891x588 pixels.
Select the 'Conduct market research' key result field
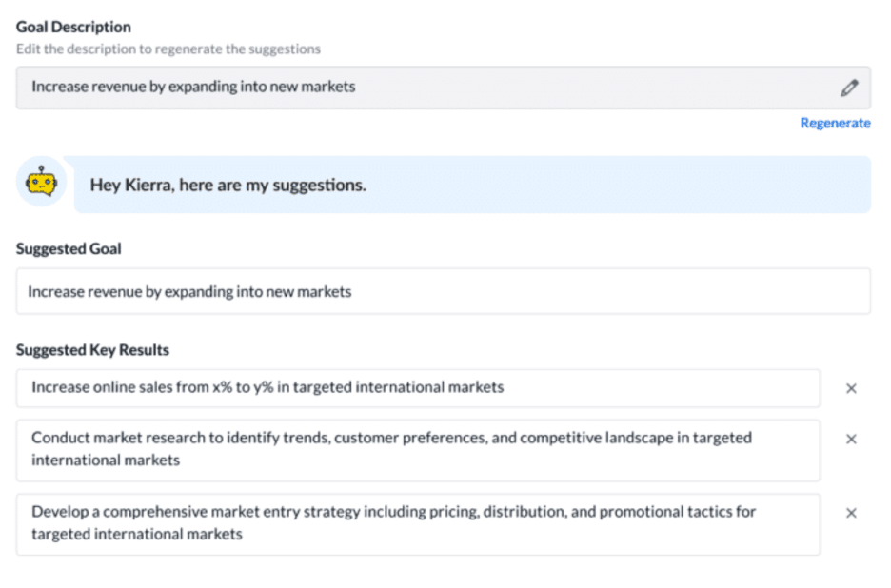pos(417,450)
